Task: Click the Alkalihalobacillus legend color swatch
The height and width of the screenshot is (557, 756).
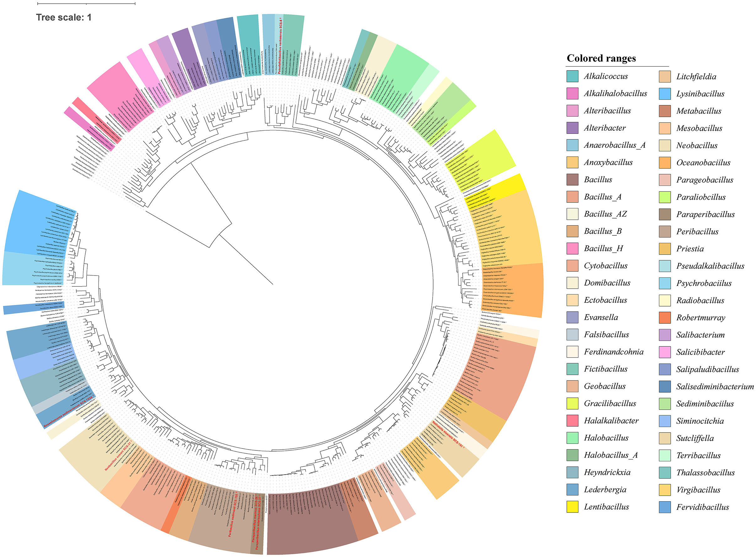Action: (x=572, y=93)
